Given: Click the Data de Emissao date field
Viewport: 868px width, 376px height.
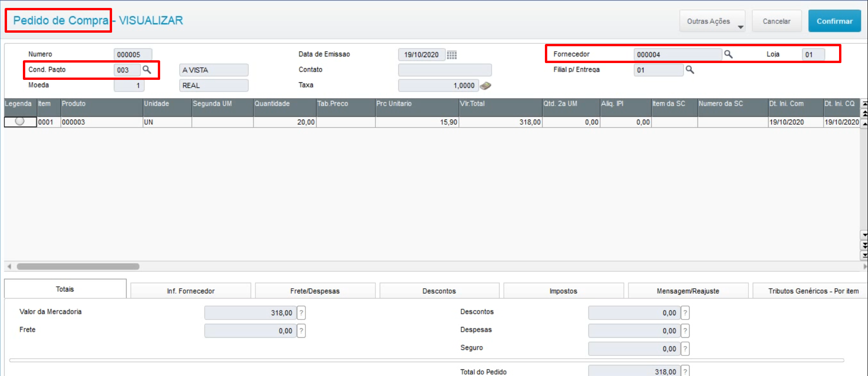Looking at the screenshot, I should pyautogui.click(x=422, y=55).
